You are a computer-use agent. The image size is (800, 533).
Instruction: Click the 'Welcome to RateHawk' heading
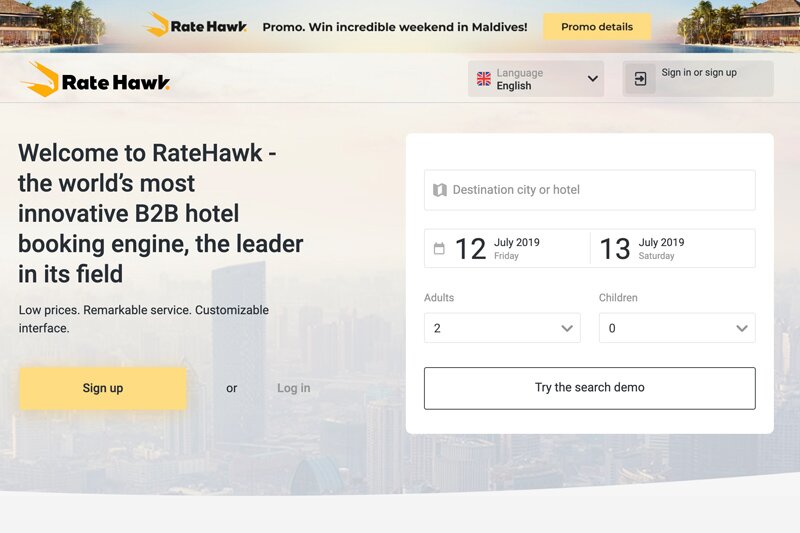[x=161, y=213]
